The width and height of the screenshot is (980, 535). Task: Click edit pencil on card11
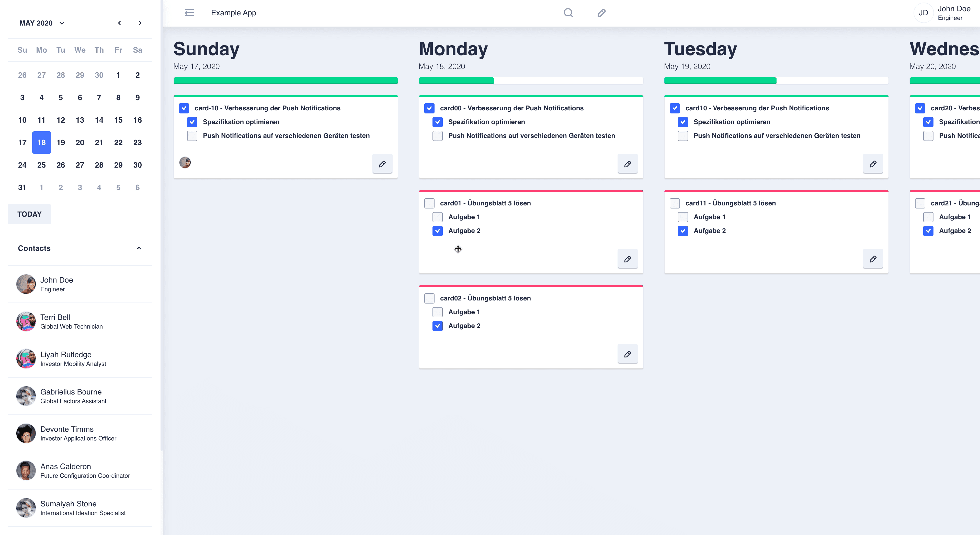pyautogui.click(x=873, y=259)
